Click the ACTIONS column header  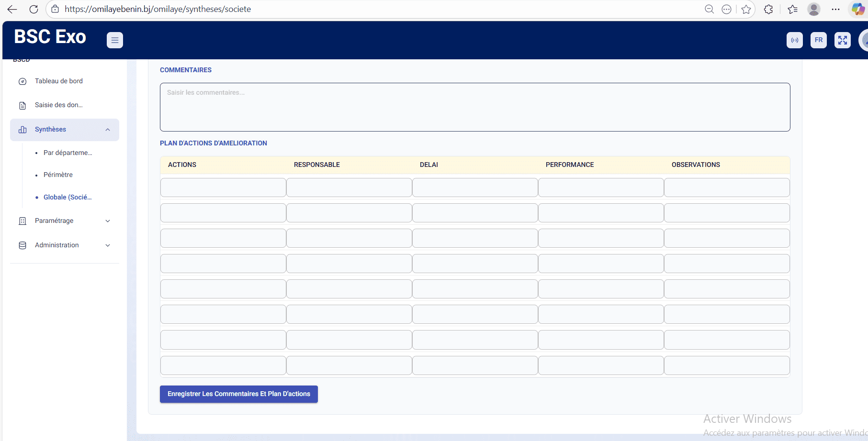182,165
